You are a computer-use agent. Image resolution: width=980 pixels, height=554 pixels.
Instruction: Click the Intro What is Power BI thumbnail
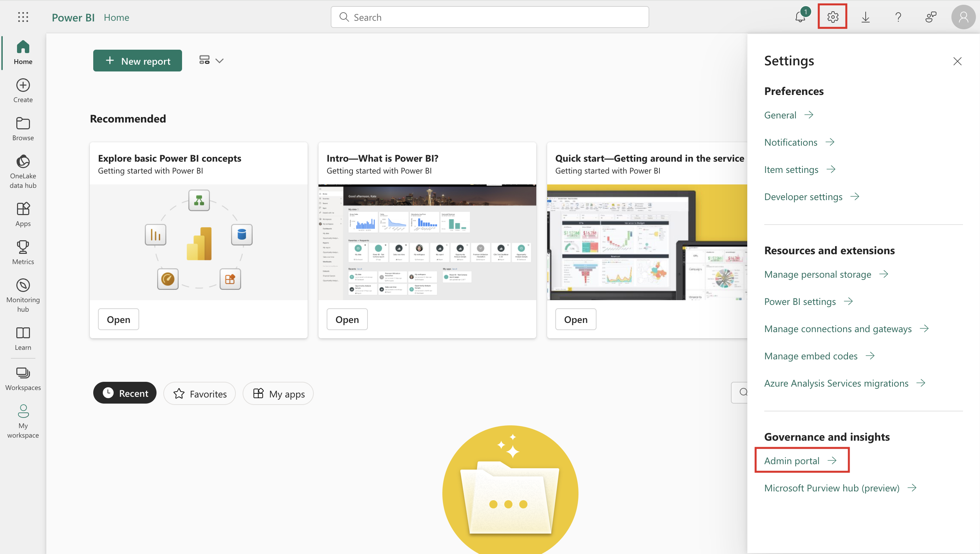point(427,242)
